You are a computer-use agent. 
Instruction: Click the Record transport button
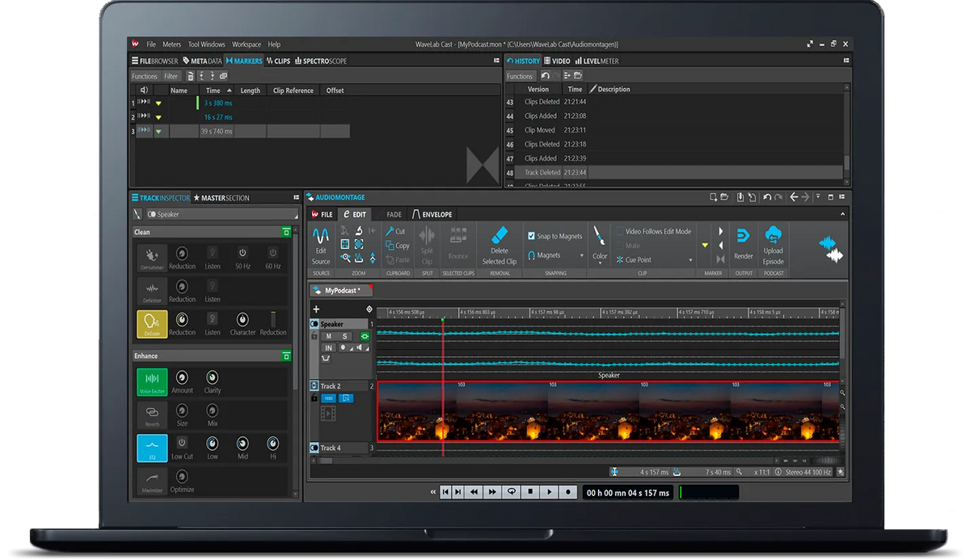tap(567, 491)
